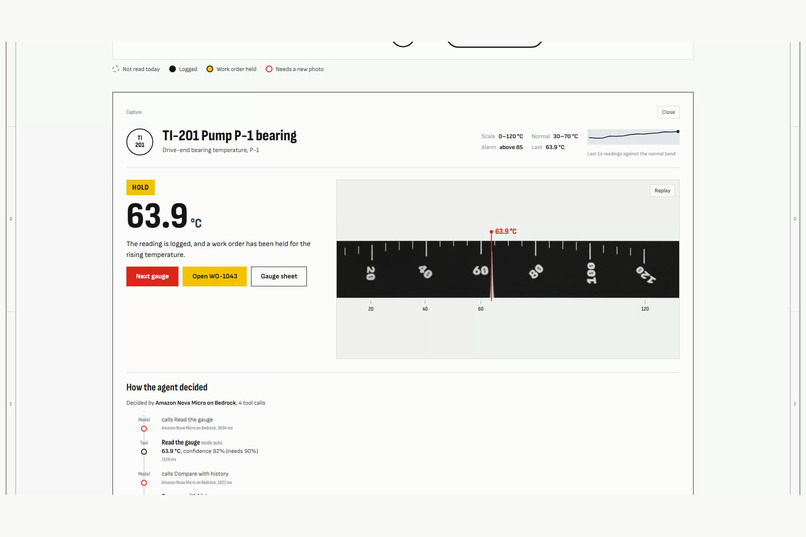The image size is (806, 537).
Task: Click the black 'Logged' legend dot
Action: point(172,69)
